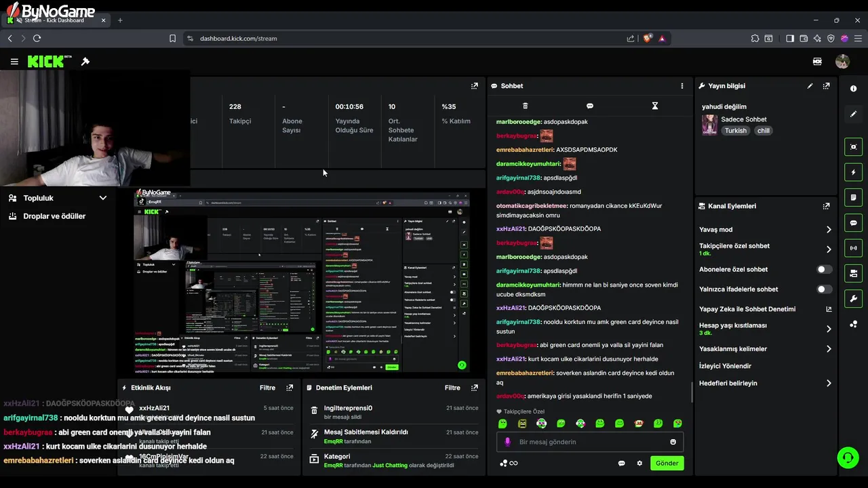Open İzleyici Yönlendir option
Image resolution: width=868 pixels, height=488 pixels.
(x=725, y=366)
